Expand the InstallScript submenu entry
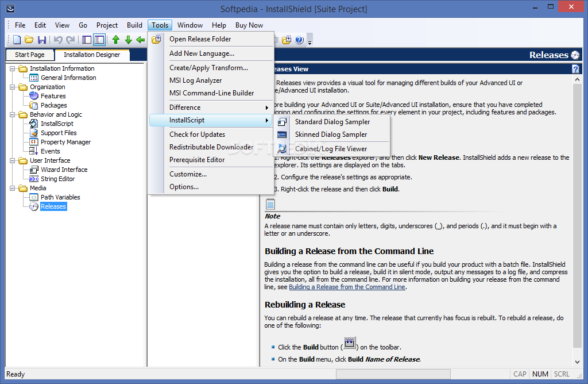 click(211, 120)
